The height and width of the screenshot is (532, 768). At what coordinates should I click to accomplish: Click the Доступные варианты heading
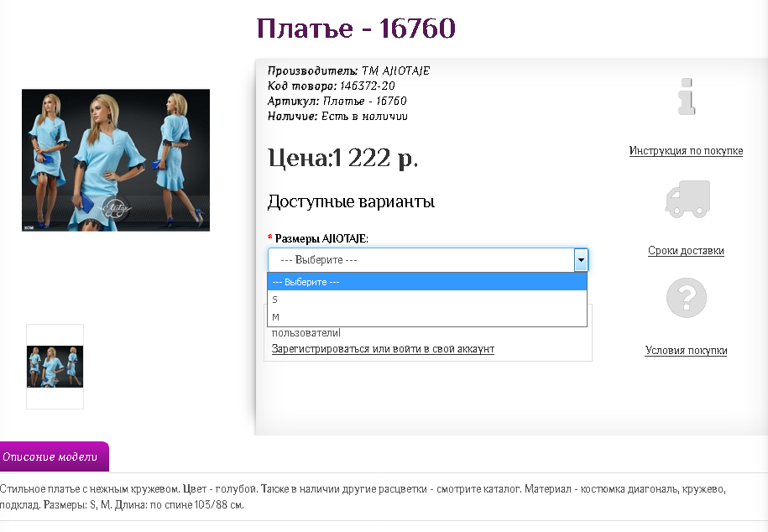click(351, 201)
